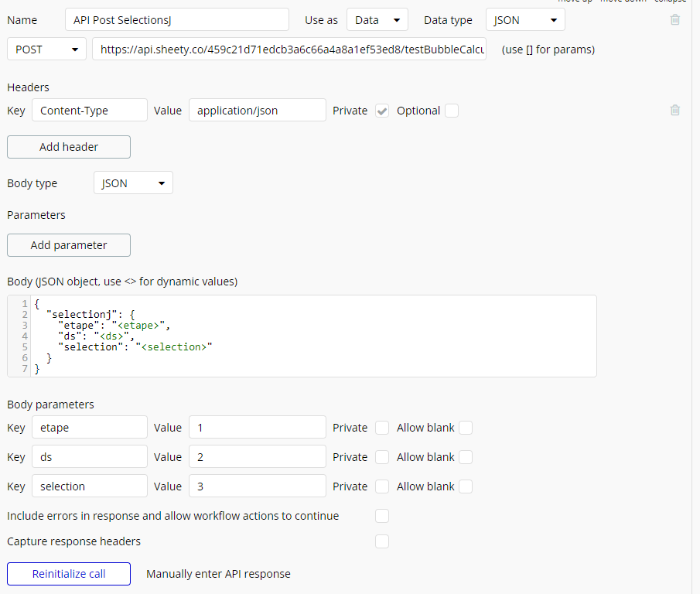
Task: Open the Use as Data dropdown
Action: (377, 20)
